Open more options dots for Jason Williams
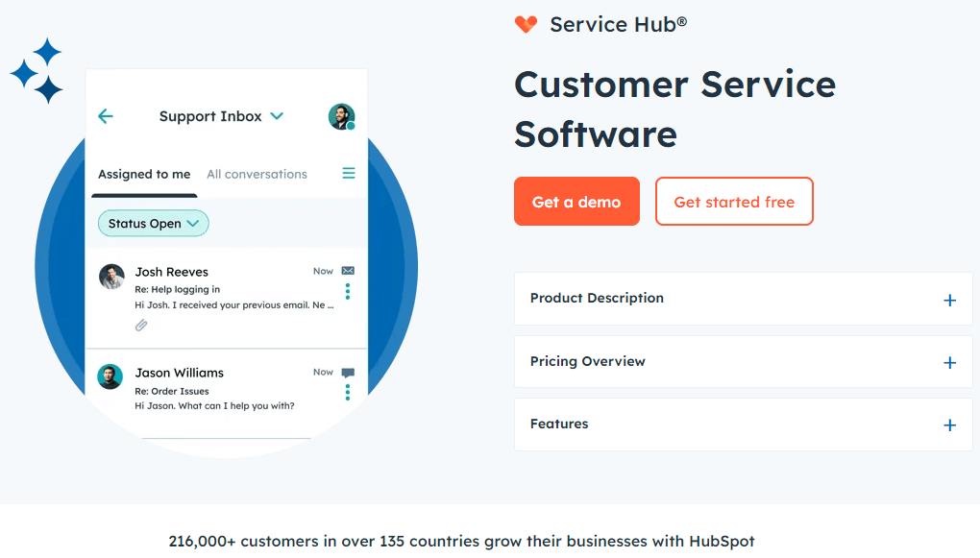Viewport: 980px width, 558px height. (x=348, y=393)
